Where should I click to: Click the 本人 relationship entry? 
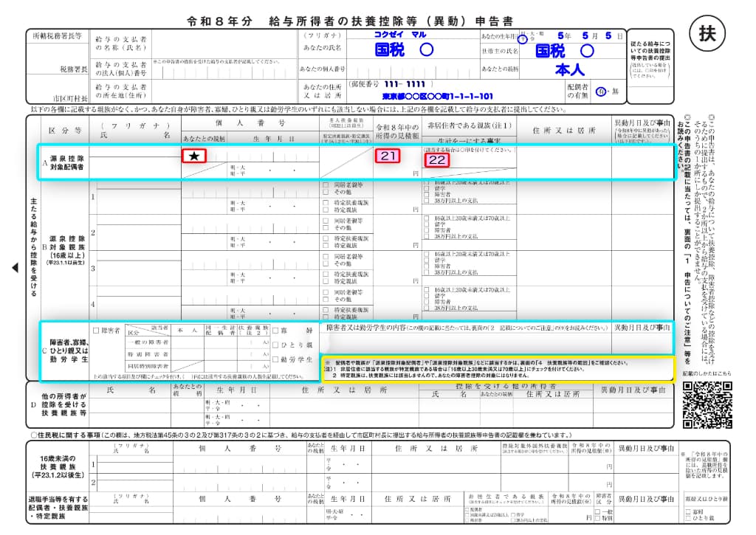[569, 70]
